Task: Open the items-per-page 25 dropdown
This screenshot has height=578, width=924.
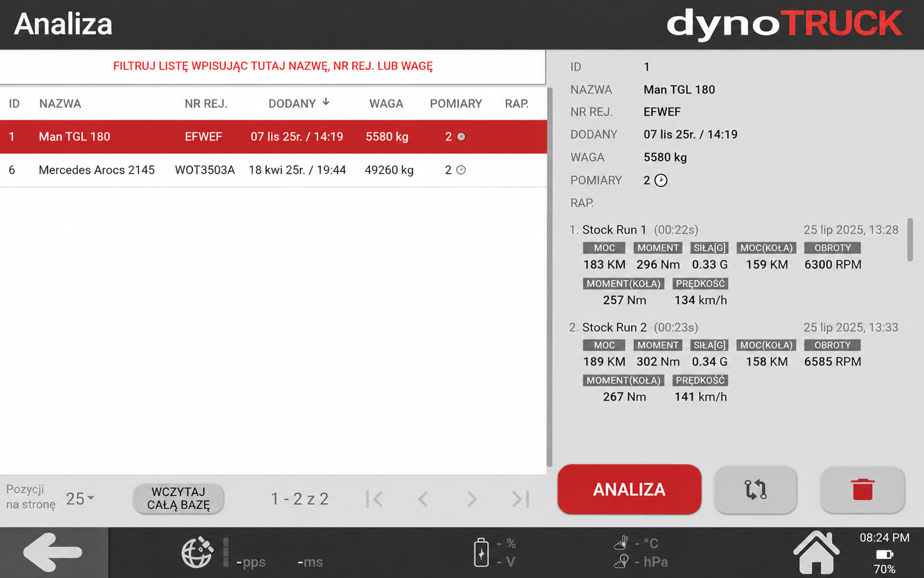Action: pyautogui.click(x=80, y=499)
